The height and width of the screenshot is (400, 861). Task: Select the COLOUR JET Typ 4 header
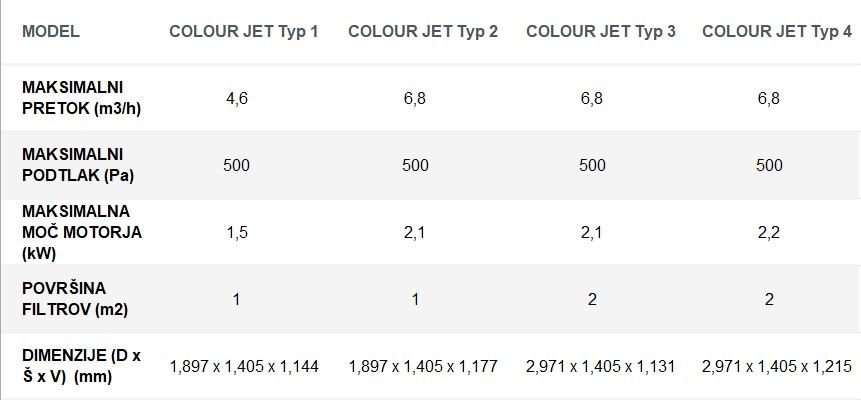click(777, 31)
